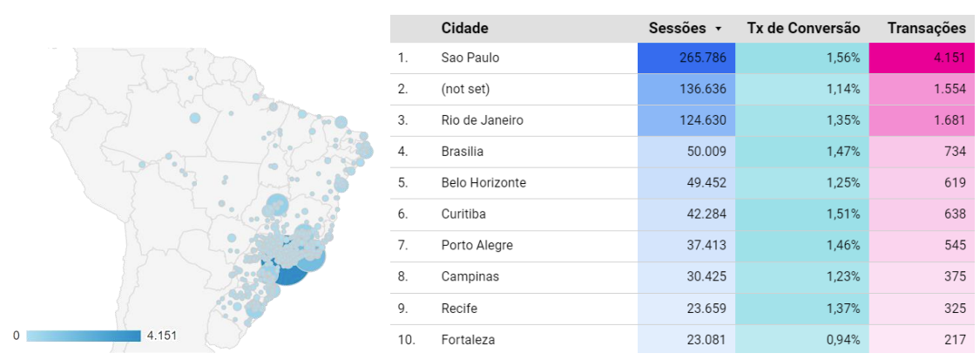Click Sao Paulo sessions value 265.786
This screenshot has height=360, width=980.
coord(686,58)
